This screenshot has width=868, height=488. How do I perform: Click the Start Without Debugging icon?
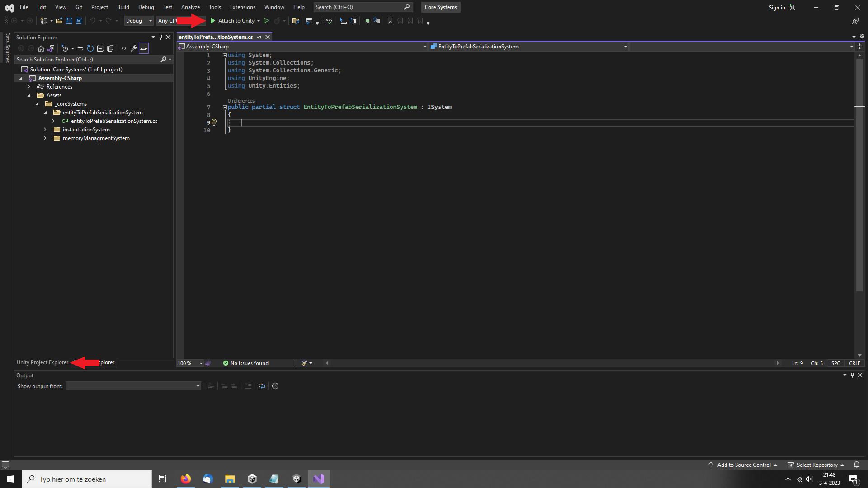pyautogui.click(x=266, y=21)
